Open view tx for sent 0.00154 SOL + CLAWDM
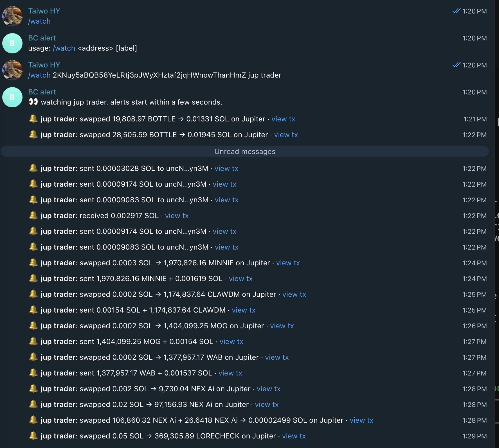 244,310
